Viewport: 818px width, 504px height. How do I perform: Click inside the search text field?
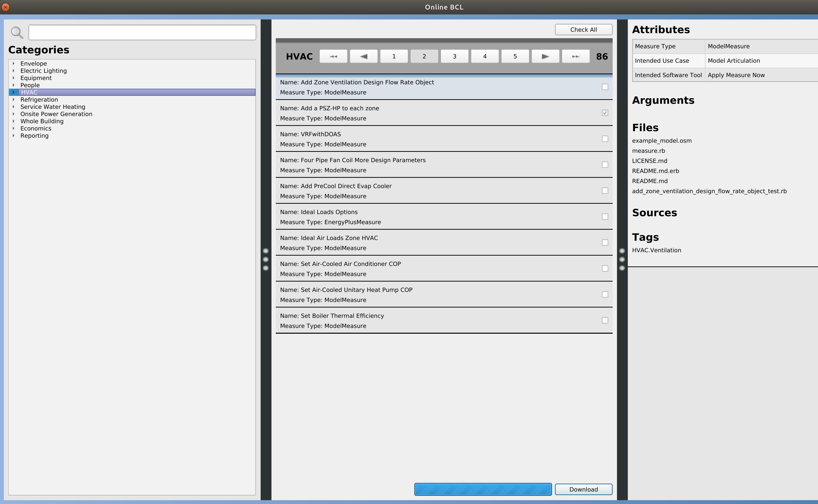(142, 32)
